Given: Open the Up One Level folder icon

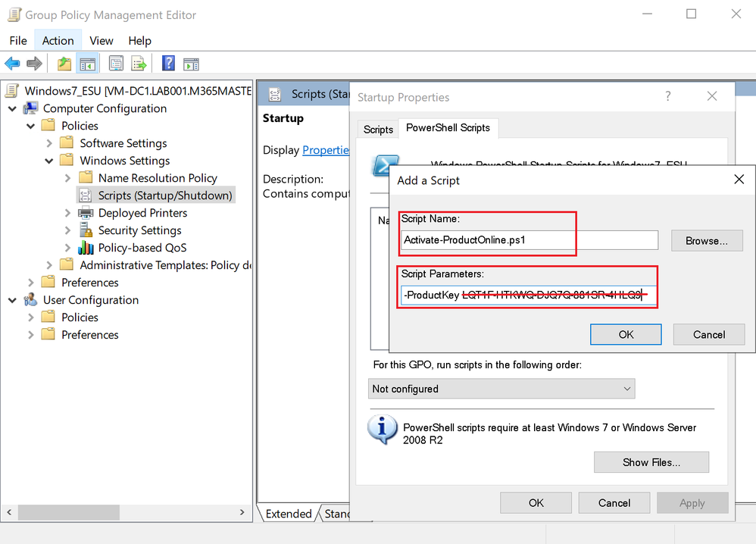Looking at the screenshot, I should (64, 64).
